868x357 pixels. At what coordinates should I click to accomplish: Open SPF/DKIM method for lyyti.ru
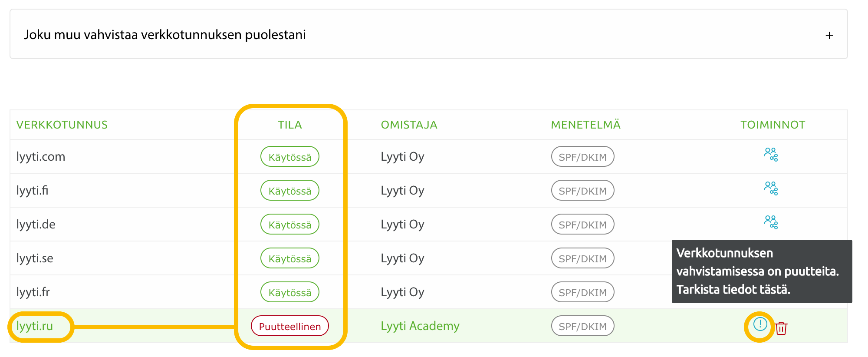pos(582,326)
